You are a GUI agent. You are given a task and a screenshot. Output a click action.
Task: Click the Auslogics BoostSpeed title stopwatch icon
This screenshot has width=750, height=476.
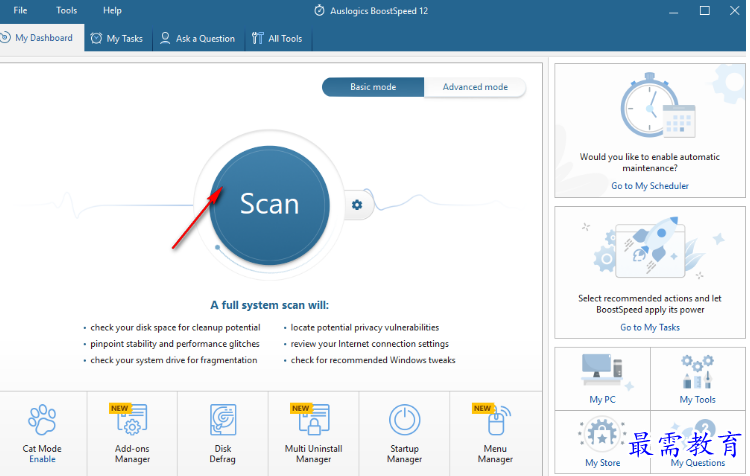pyautogui.click(x=319, y=11)
